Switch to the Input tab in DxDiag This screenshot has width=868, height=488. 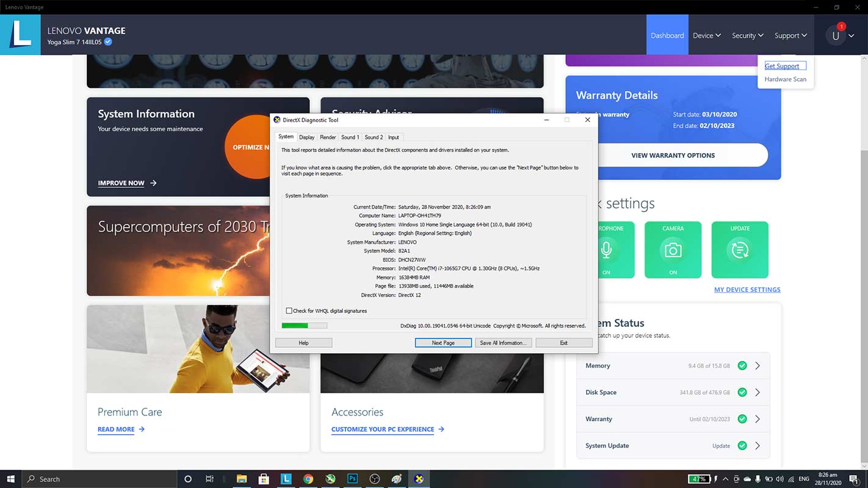pyautogui.click(x=394, y=137)
